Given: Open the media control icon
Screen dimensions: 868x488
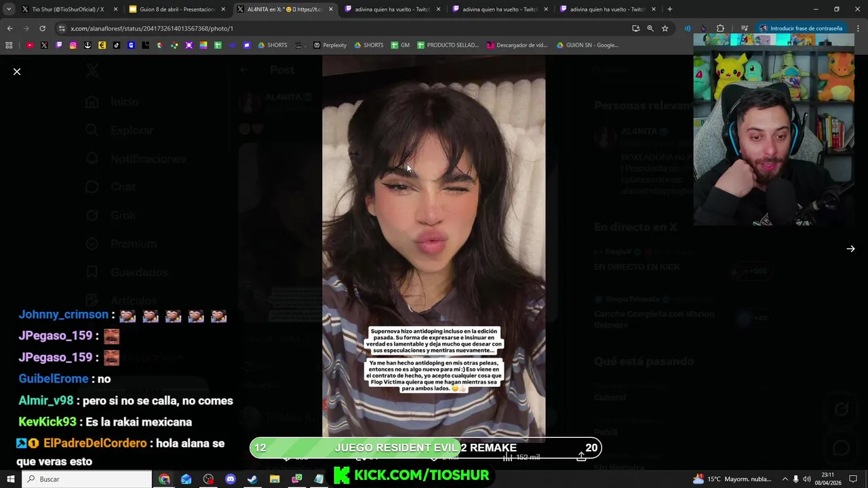Looking at the screenshot, I should [x=744, y=28].
